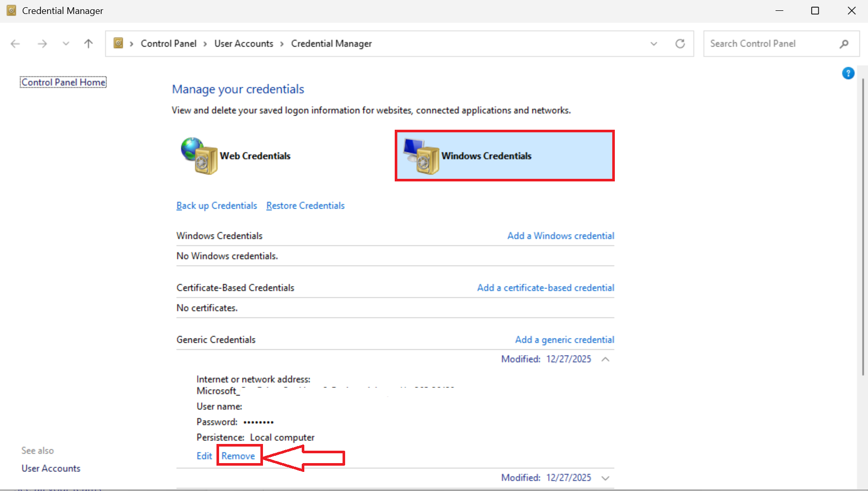Click Back up Credentials

click(x=216, y=206)
